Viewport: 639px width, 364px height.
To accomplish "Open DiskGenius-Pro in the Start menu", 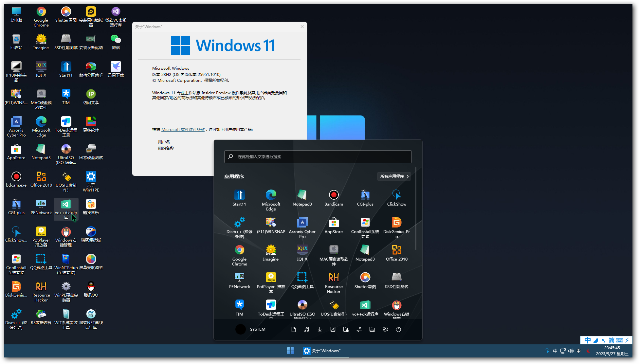I will [396, 227].
